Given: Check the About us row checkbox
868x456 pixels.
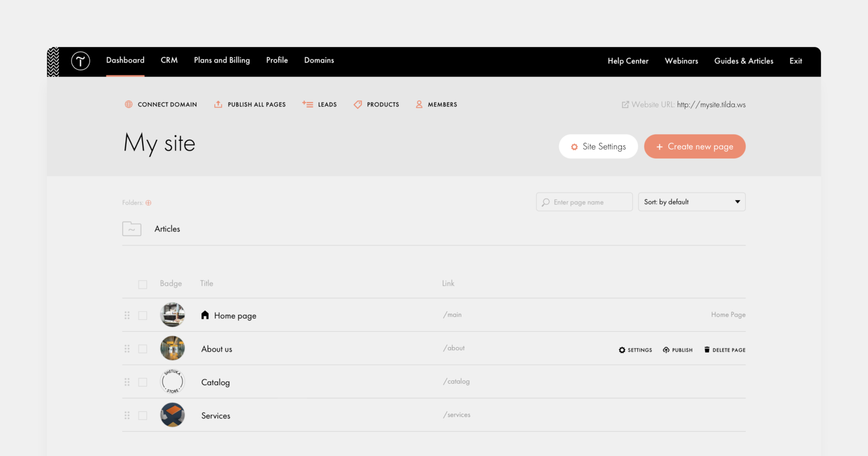Looking at the screenshot, I should click(x=143, y=349).
